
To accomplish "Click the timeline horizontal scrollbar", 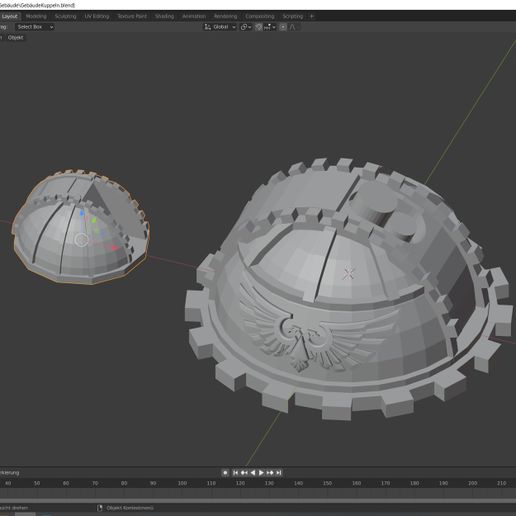I will pos(258,501).
